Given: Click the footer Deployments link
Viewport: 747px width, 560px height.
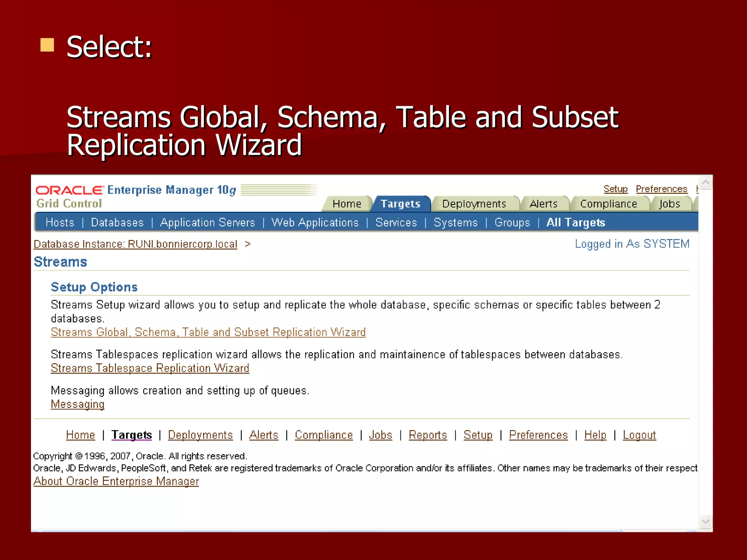Looking at the screenshot, I should pos(200,435).
